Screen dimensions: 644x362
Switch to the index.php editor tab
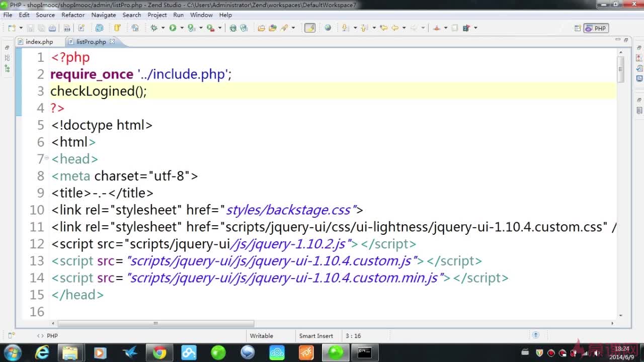click(35, 42)
